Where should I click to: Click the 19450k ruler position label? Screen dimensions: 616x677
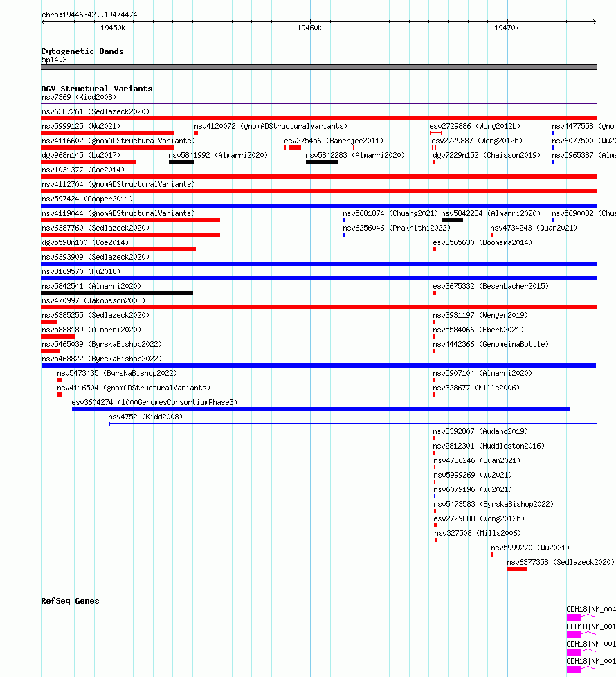pos(113,28)
